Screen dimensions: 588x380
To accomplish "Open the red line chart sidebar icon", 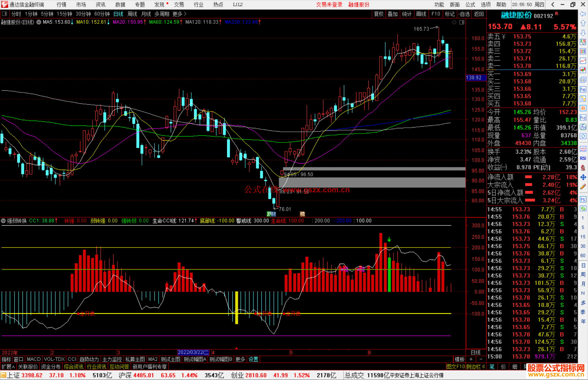I will click(x=583, y=61).
